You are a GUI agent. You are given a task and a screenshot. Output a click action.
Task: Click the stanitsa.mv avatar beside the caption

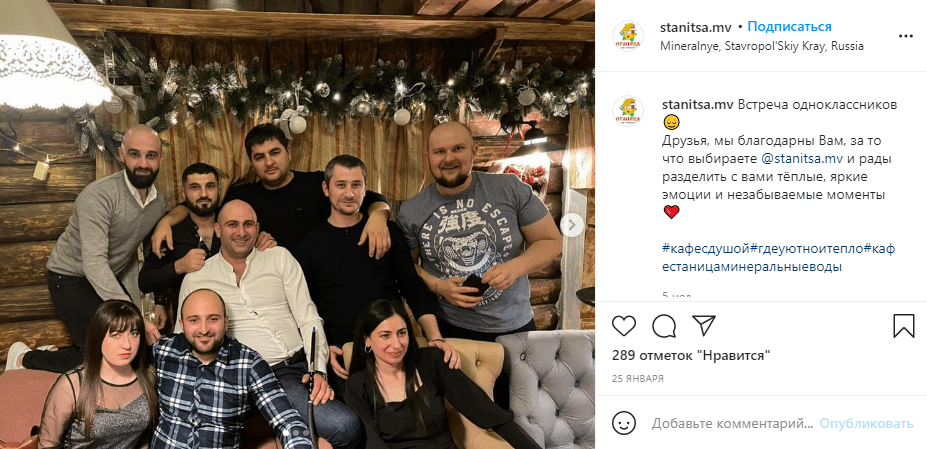coord(628,111)
